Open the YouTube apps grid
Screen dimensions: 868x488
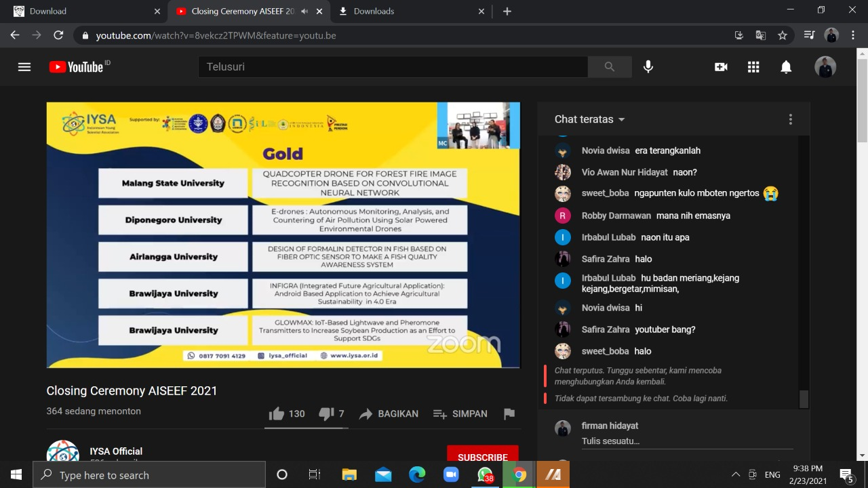(753, 67)
